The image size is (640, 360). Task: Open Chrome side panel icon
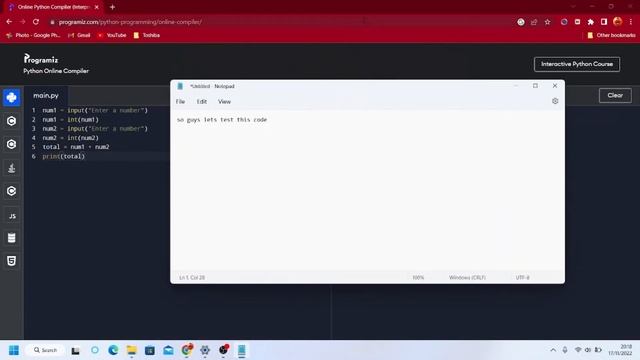tap(604, 22)
